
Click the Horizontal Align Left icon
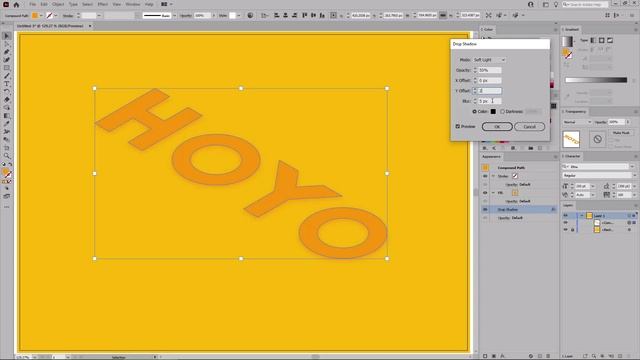[277, 16]
